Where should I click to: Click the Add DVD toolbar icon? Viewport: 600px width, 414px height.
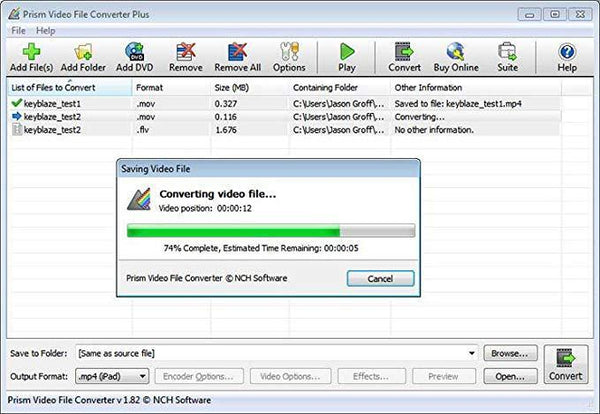[x=134, y=57]
